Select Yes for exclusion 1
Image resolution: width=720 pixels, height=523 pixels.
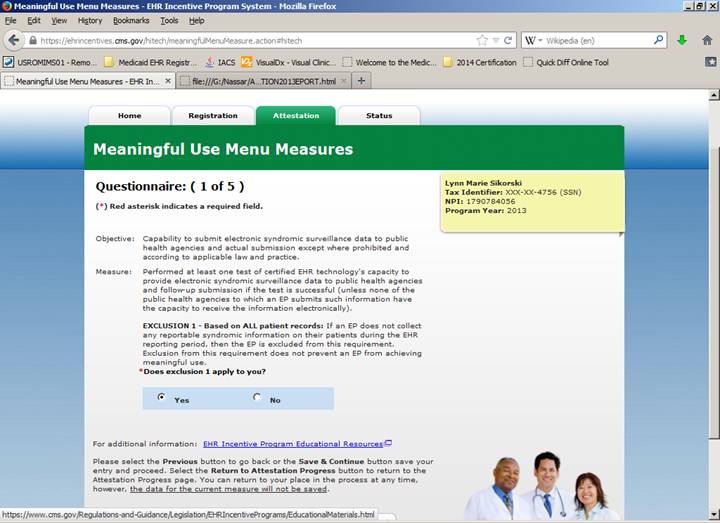(x=162, y=398)
